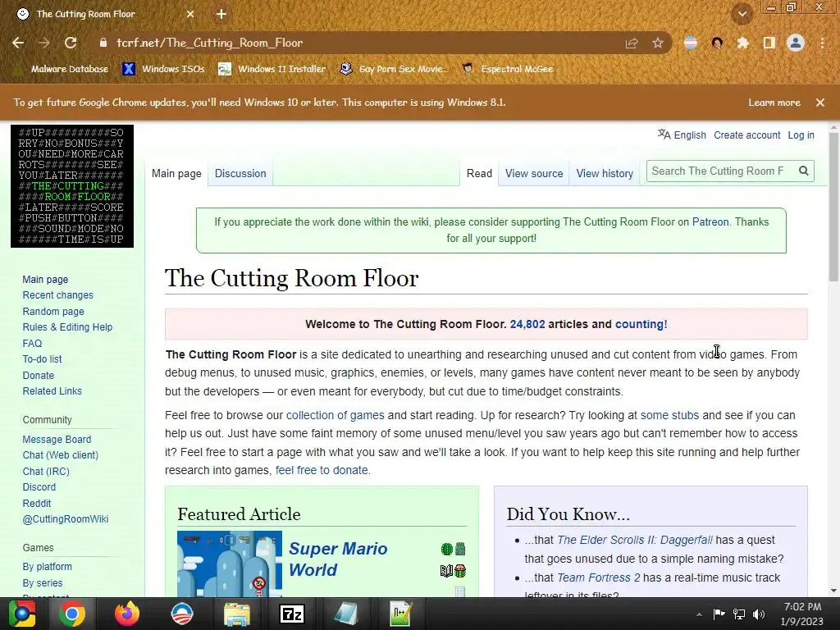Open the network tray icon
Image resolution: width=840 pixels, height=630 pixels.
click(x=739, y=614)
